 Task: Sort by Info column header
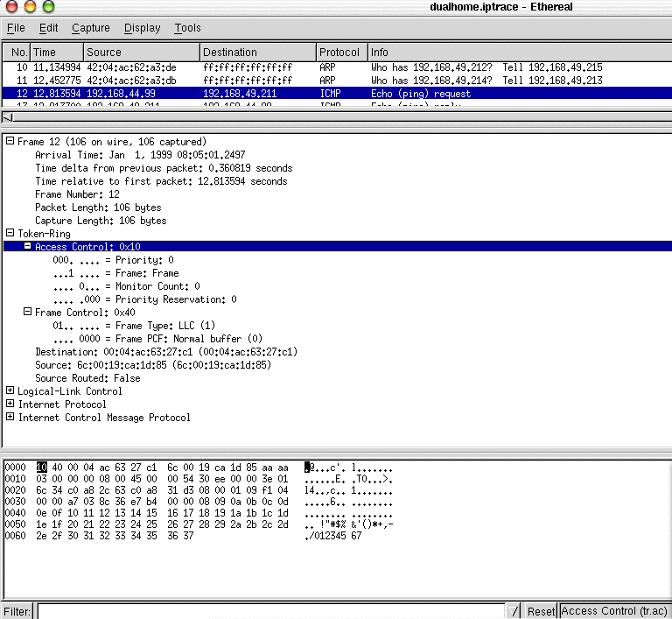[520, 53]
